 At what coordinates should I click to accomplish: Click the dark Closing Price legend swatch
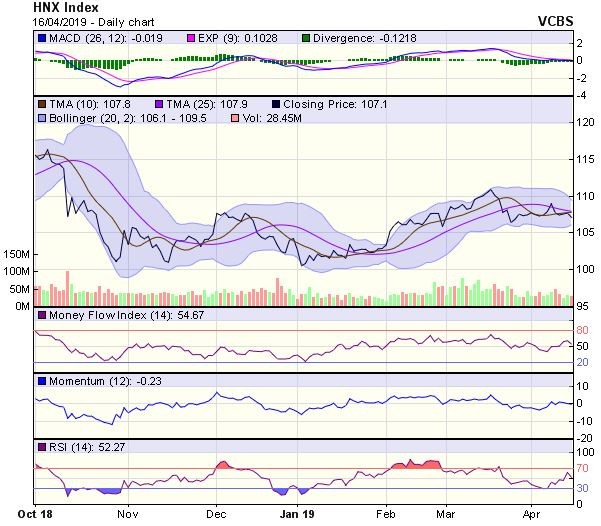coord(276,104)
